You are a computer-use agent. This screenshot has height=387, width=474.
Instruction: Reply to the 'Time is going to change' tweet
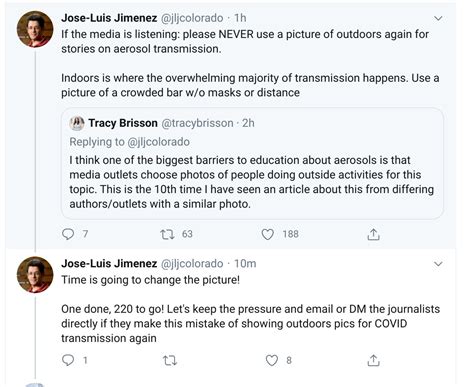[68, 360]
